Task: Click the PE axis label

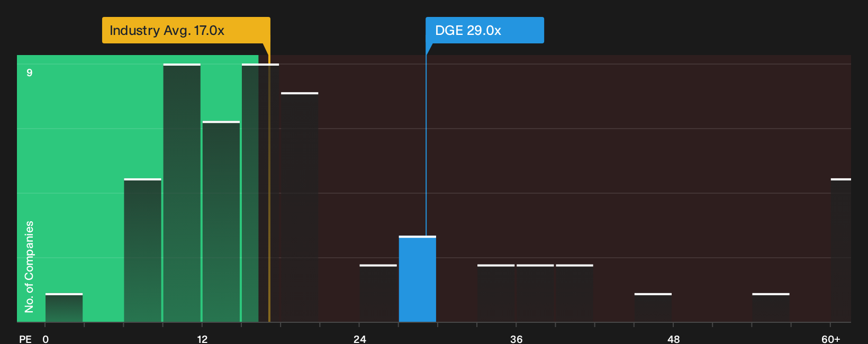Action: pos(25,339)
